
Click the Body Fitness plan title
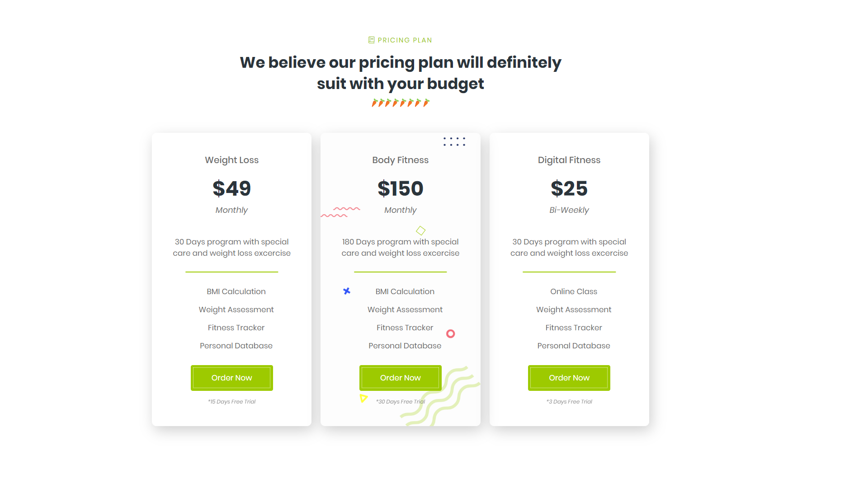pyautogui.click(x=401, y=160)
